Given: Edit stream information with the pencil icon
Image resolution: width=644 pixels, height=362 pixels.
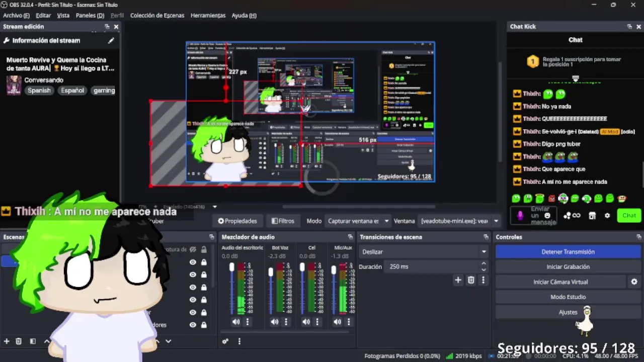Looking at the screenshot, I should (111, 41).
